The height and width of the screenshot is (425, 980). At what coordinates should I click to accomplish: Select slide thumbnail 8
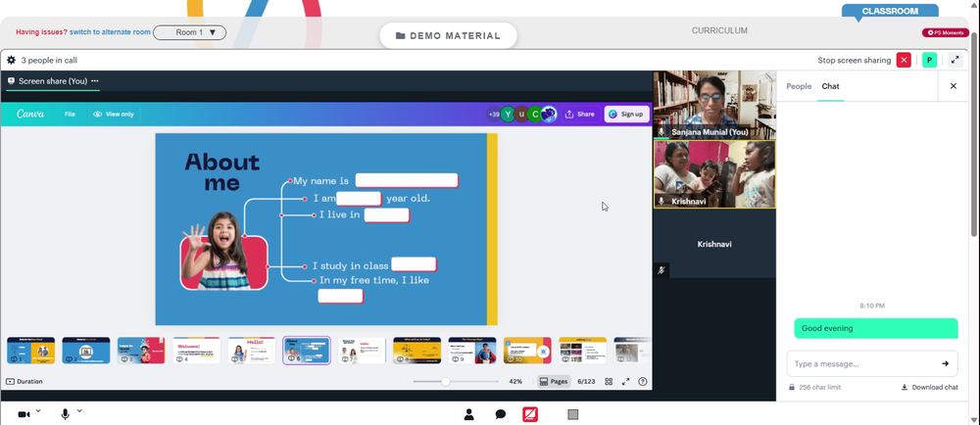tap(416, 351)
